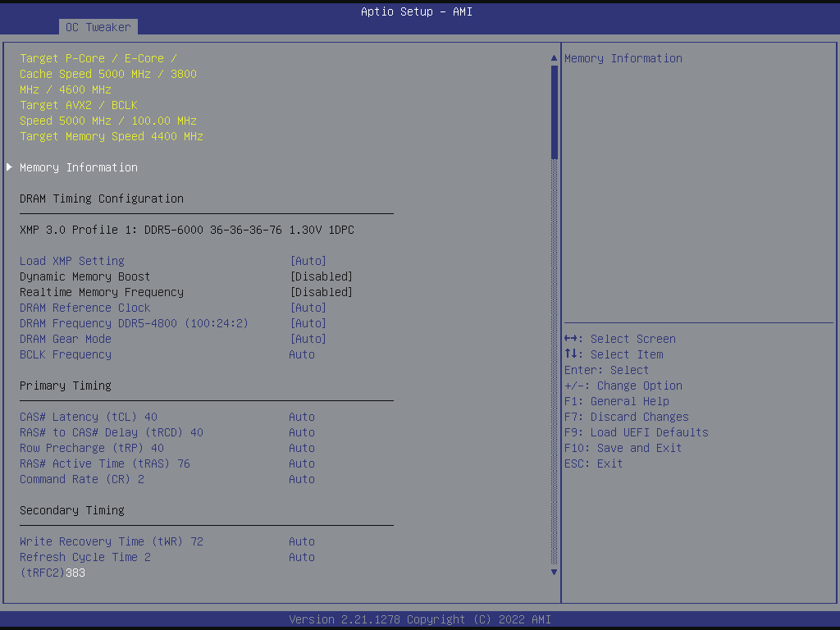Image resolution: width=840 pixels, height=630 pixels.
Task: Click the Memory Information submenu arrow
Action: pos(10,167)
